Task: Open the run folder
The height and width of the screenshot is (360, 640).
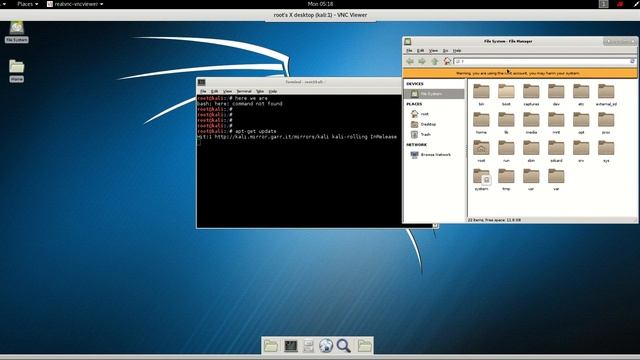Action: coord(506,151)
